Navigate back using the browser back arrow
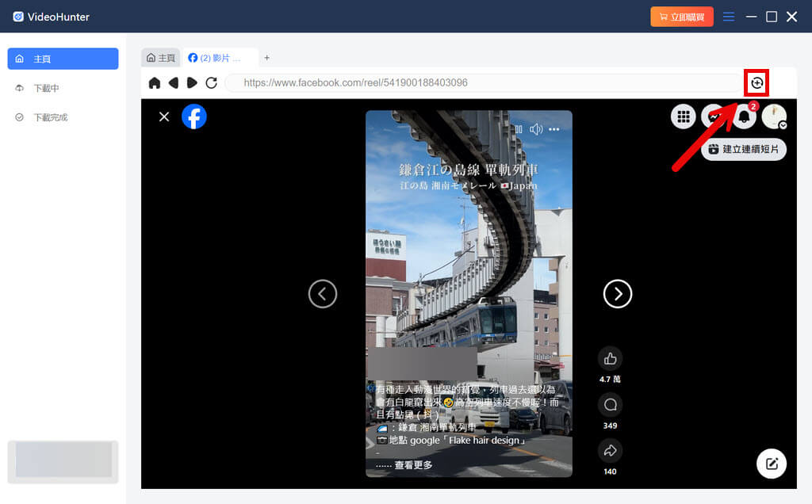The height and width of the screenshot is (504, 812). pyautogui.click(x=173, y=82)
